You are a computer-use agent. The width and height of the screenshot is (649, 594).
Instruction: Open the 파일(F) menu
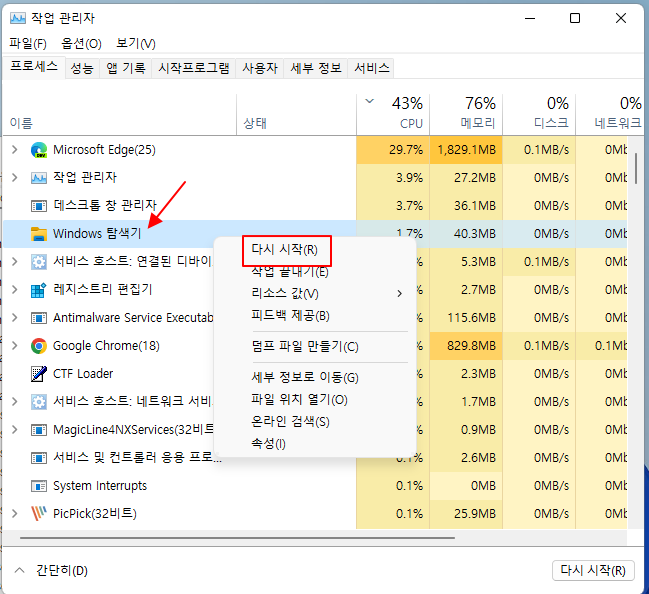(x=28, y=43)
